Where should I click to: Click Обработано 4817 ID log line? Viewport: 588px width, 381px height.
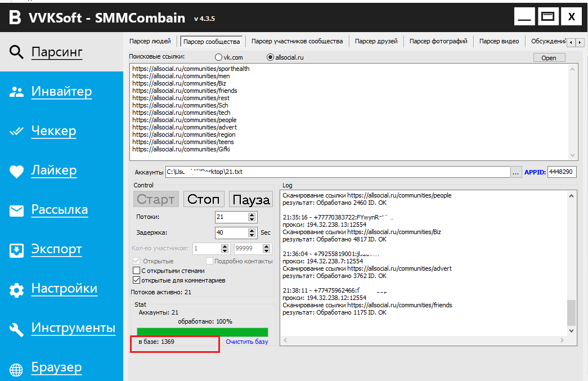(x=334, y=239)
